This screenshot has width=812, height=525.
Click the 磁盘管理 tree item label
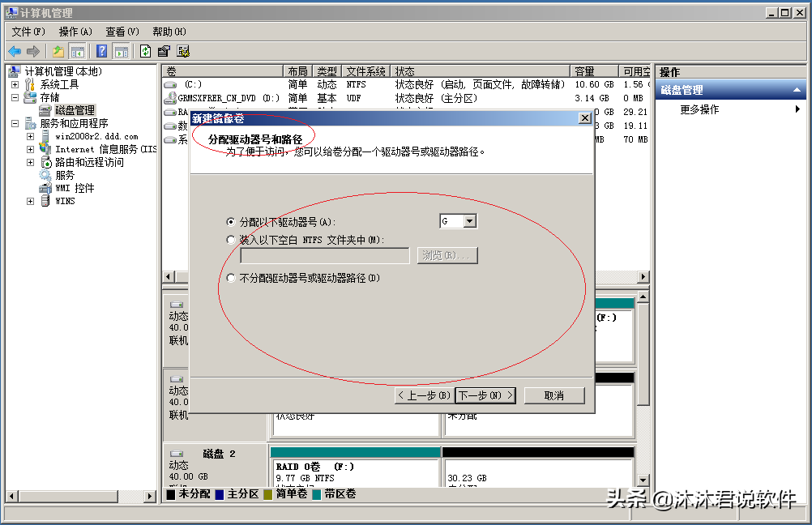tap(75, 109)
